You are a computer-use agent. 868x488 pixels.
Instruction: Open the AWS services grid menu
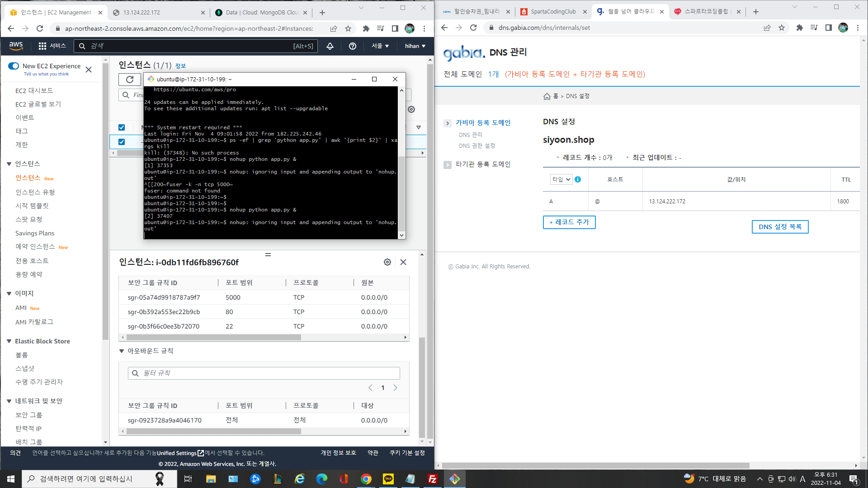pyautogui.click(x=42, y=46)
